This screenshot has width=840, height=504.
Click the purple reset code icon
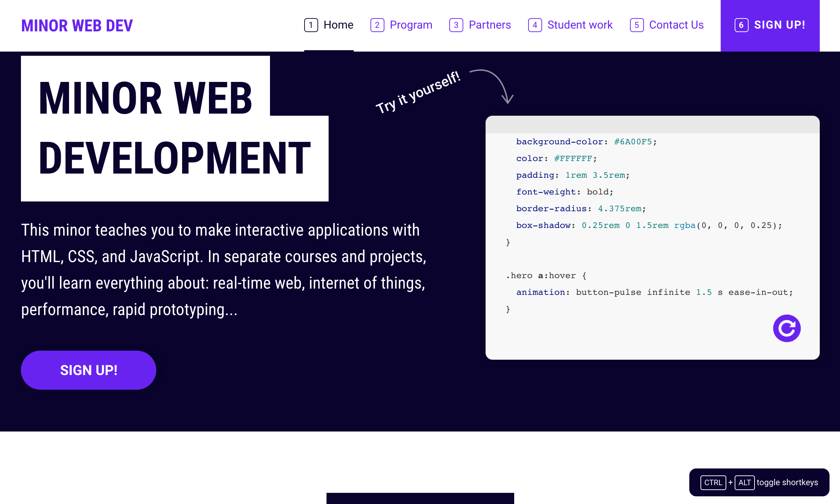tap(787, 328)
